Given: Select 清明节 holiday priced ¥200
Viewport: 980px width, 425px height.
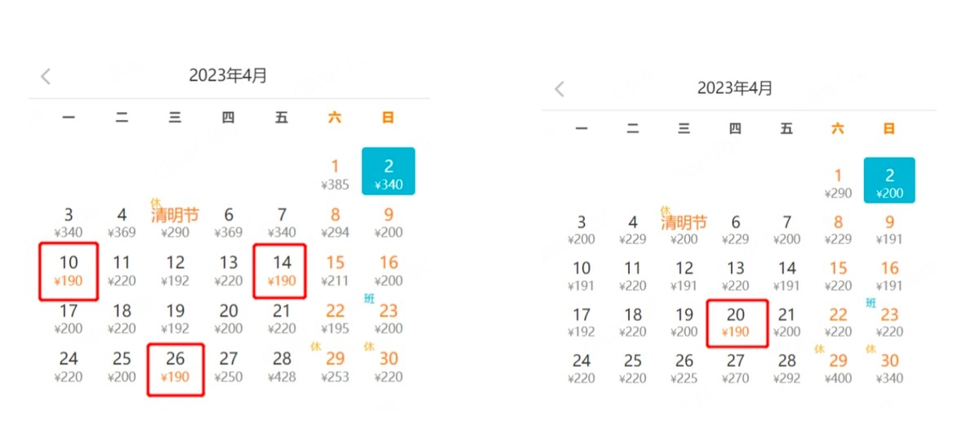Looking at the screenshot, I should coord(684,230).
